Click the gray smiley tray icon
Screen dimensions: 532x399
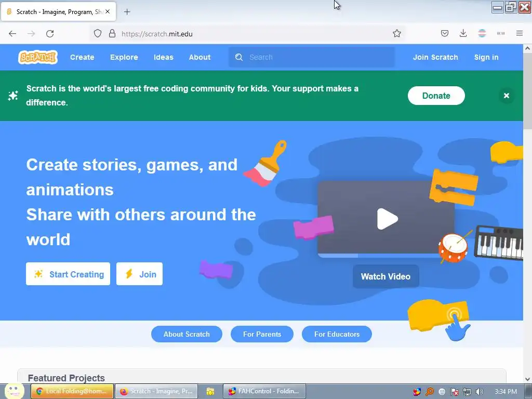(x=442, y=392)
